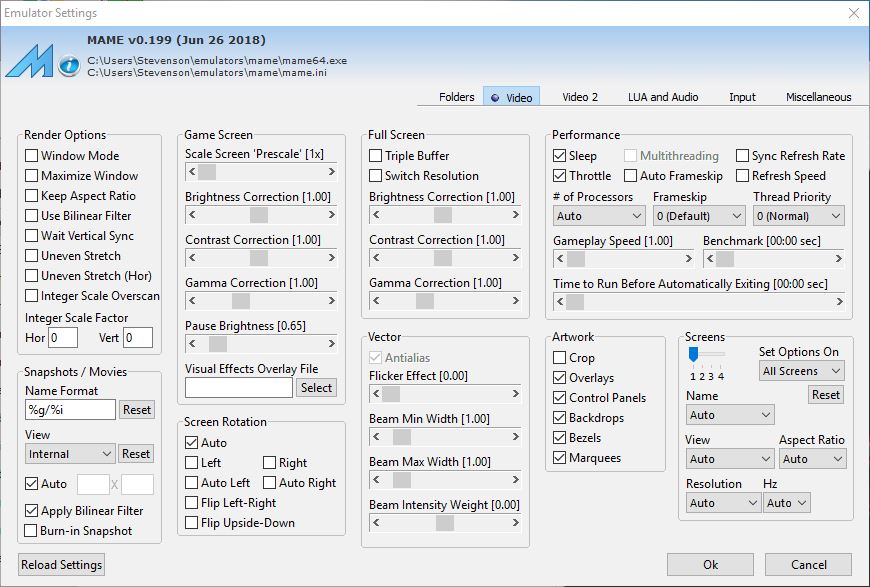Click the Visual Effects Overlay File field
The height and width of the screenshot is (587, 870).
pos(239,388)
